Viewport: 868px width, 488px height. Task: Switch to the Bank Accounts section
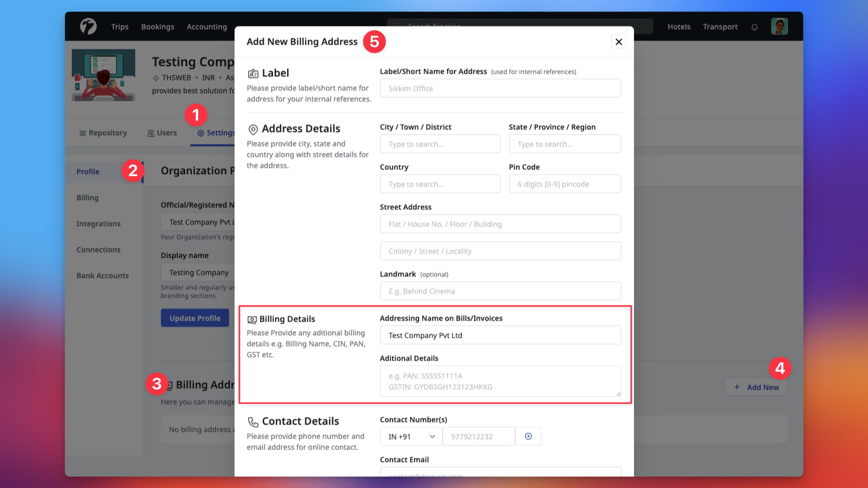click(102, 275)
